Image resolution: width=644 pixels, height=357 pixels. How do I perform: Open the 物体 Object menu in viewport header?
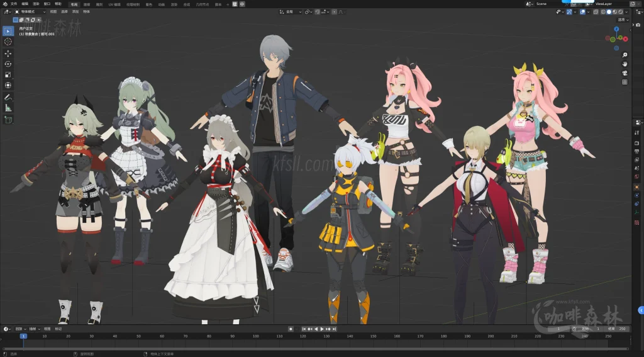coord(87,12)
